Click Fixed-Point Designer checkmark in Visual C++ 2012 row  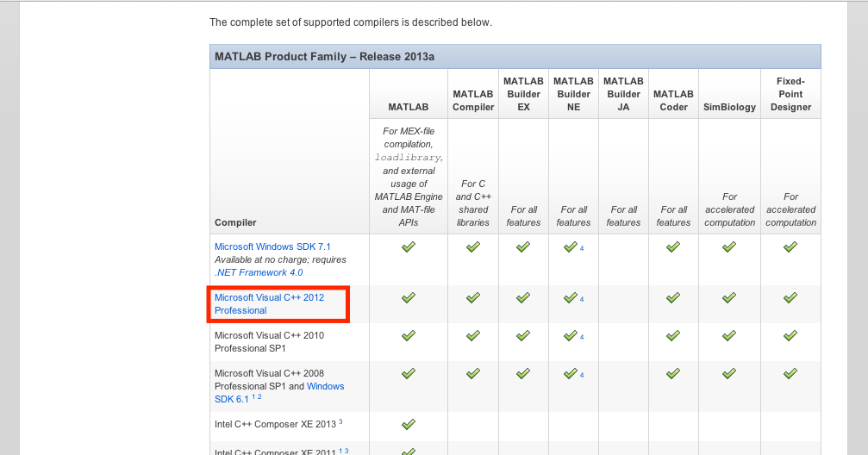click(x=790, y=298)
